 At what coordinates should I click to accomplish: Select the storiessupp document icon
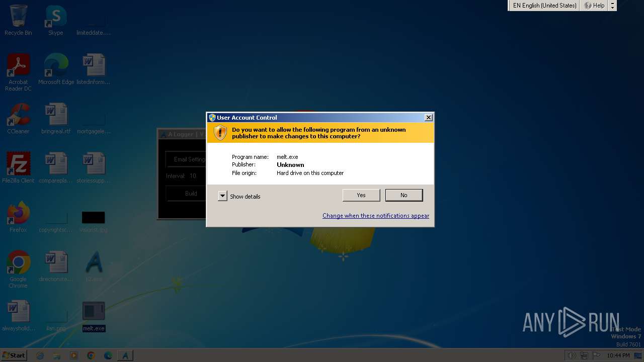point(94,168)
